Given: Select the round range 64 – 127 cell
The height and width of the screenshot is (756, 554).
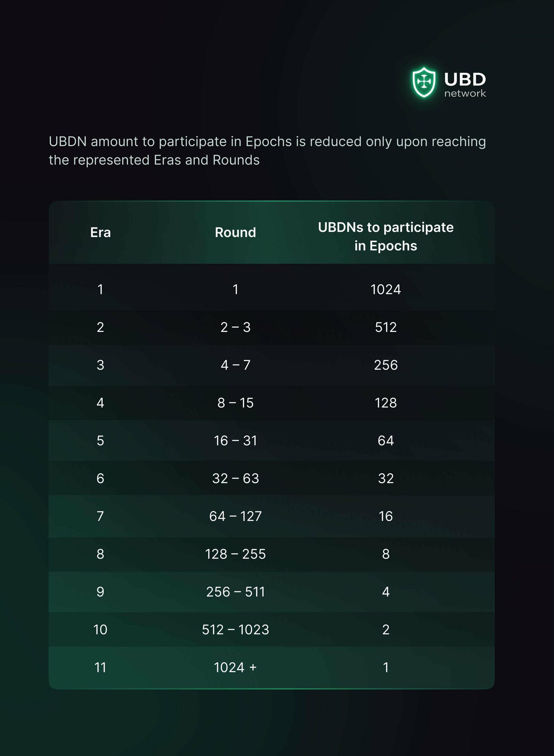Looking at the screenshot, I should point(235,516).
